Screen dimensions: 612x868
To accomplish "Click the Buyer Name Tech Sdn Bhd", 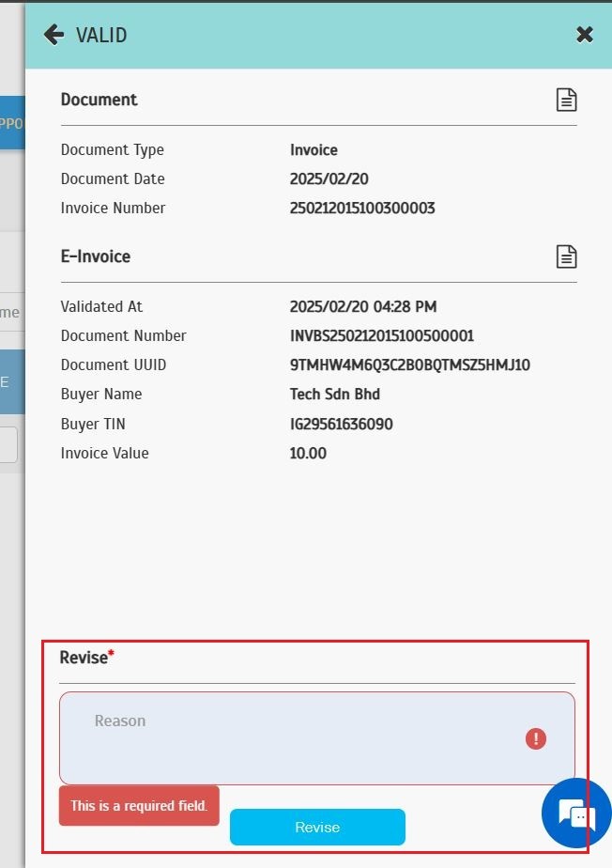I will coord(334,395).
